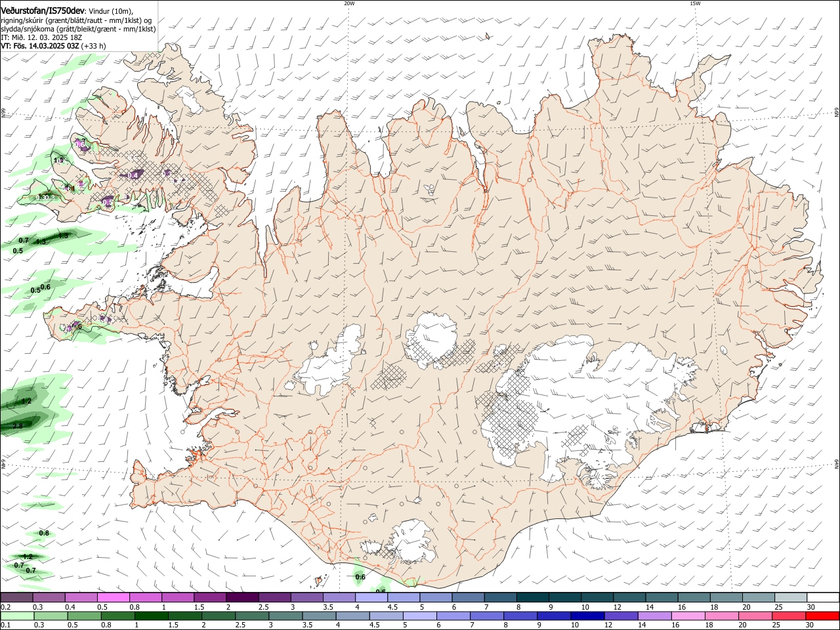Select the lavender swatch starting at 14 in lower legend
Image resolution: width=840 pixels, height=630 pixels.
(654, 616)
